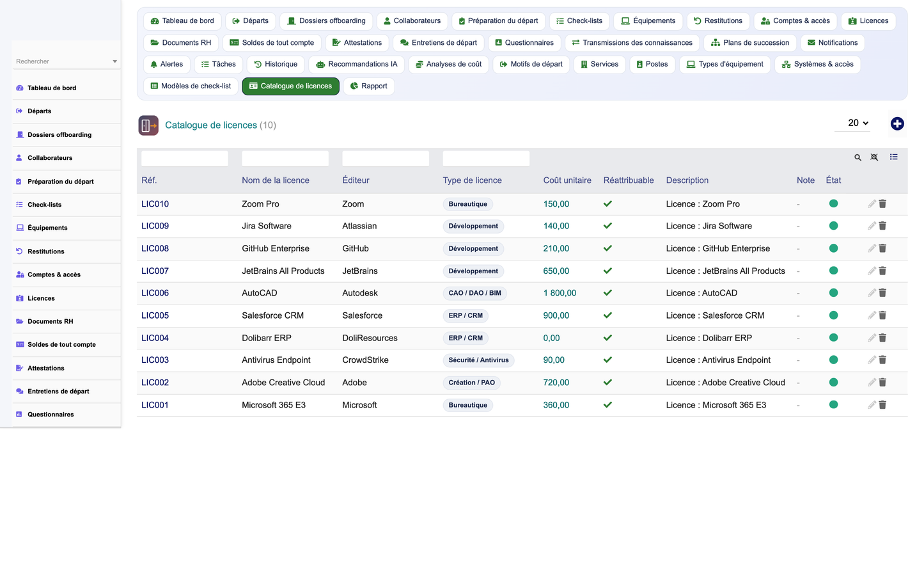
Task: Edit the LIC007 JetBrains All Products row
Action: (872, 271)
